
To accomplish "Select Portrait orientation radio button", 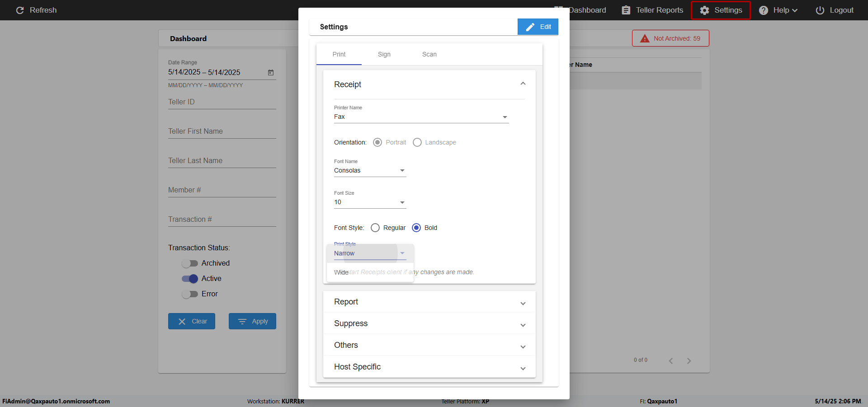I will (377, 142).
